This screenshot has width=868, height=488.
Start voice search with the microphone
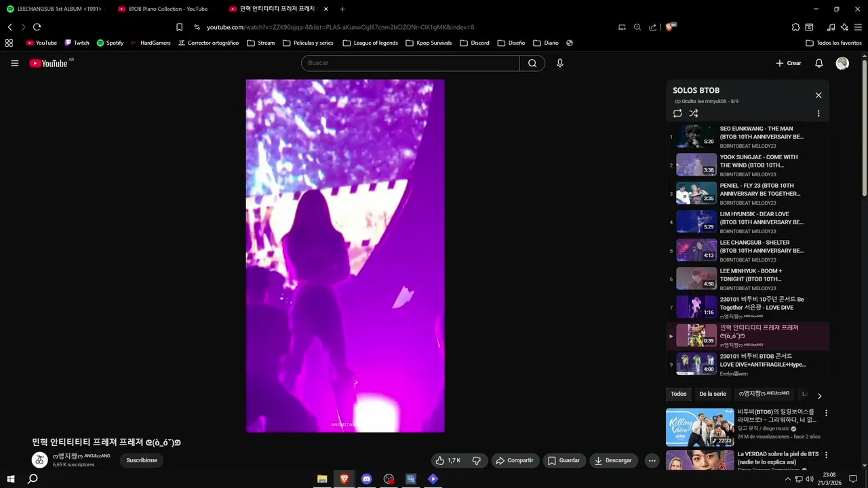pyautogui.click(x=559, y=63)
